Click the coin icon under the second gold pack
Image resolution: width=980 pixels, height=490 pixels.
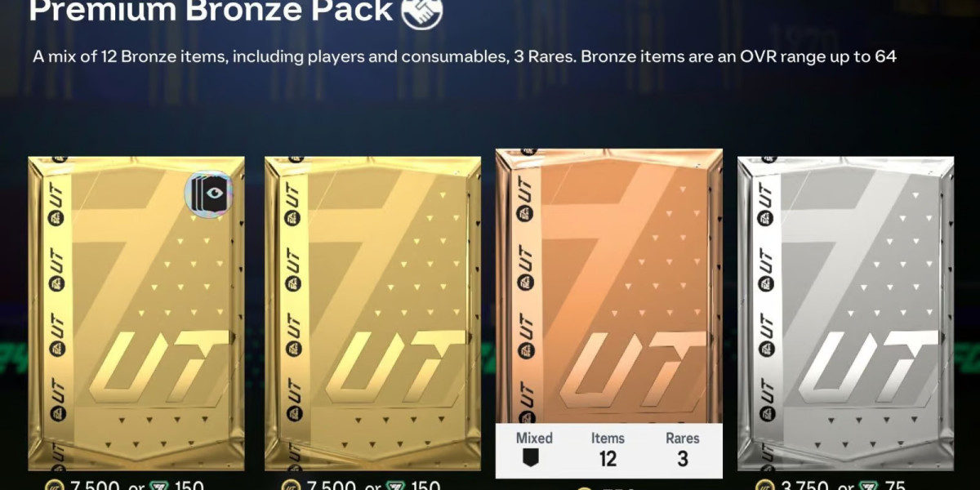pyautogui.click(x=291, y=487)
